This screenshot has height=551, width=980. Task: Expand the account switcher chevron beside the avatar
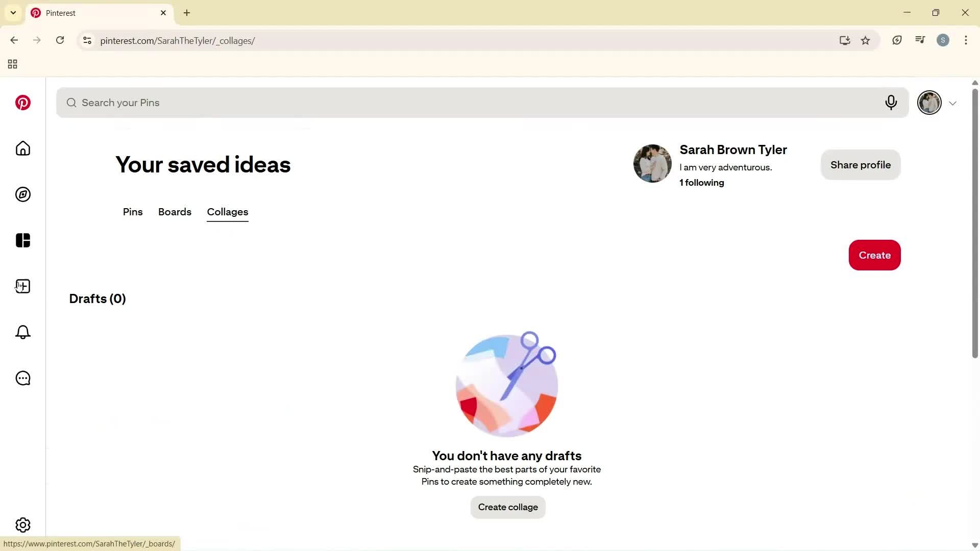953,103
